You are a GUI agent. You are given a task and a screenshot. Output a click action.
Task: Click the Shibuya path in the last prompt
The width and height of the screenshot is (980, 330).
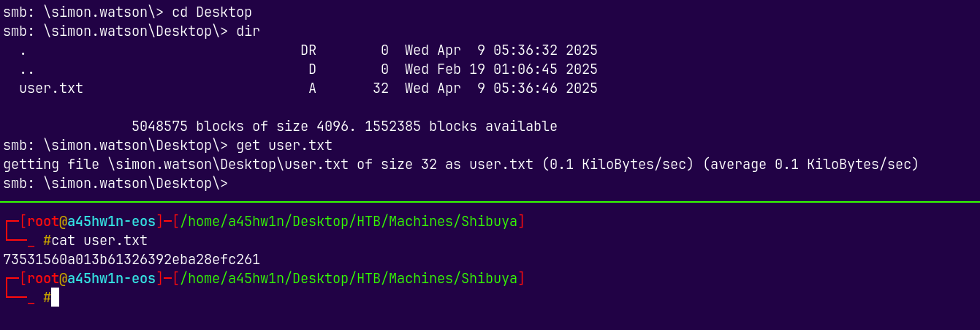[349, 279]
